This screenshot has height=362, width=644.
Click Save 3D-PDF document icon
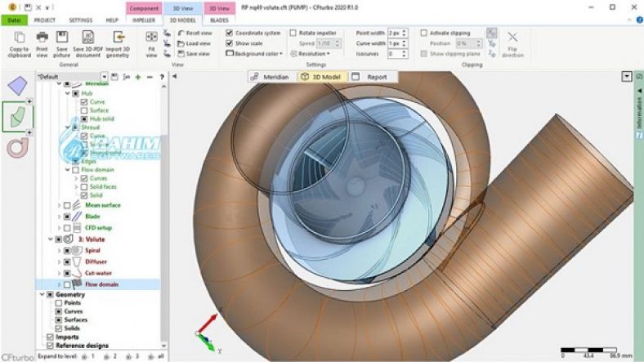tap(87, 38)
